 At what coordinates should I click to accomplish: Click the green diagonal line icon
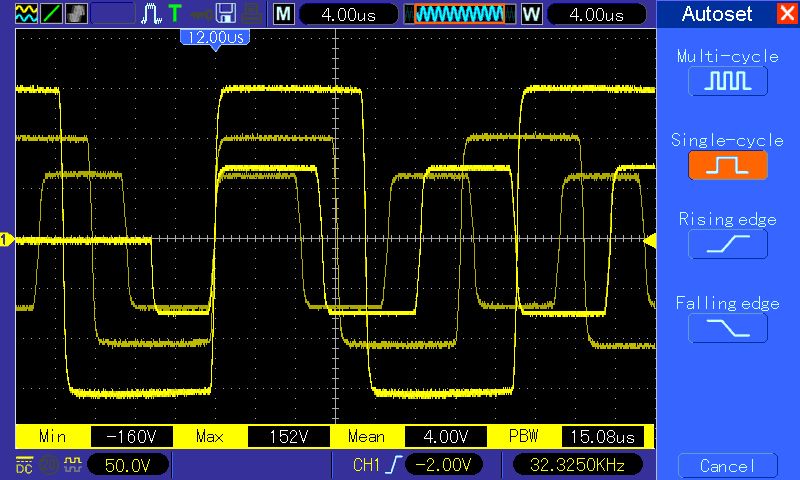pos(49,14)
